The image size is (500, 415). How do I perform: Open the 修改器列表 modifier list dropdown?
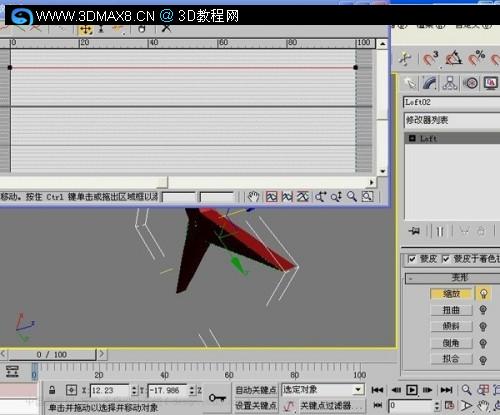coord(452,120)
